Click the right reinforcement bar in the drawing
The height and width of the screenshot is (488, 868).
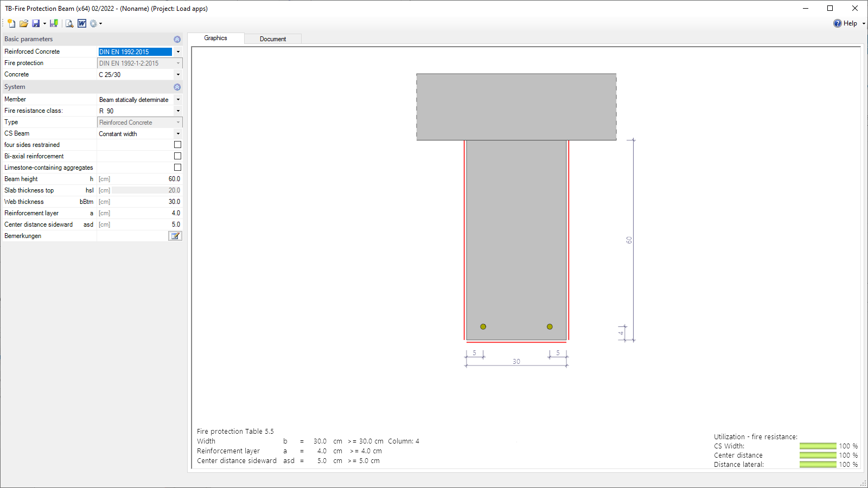[x=550, y=326]
